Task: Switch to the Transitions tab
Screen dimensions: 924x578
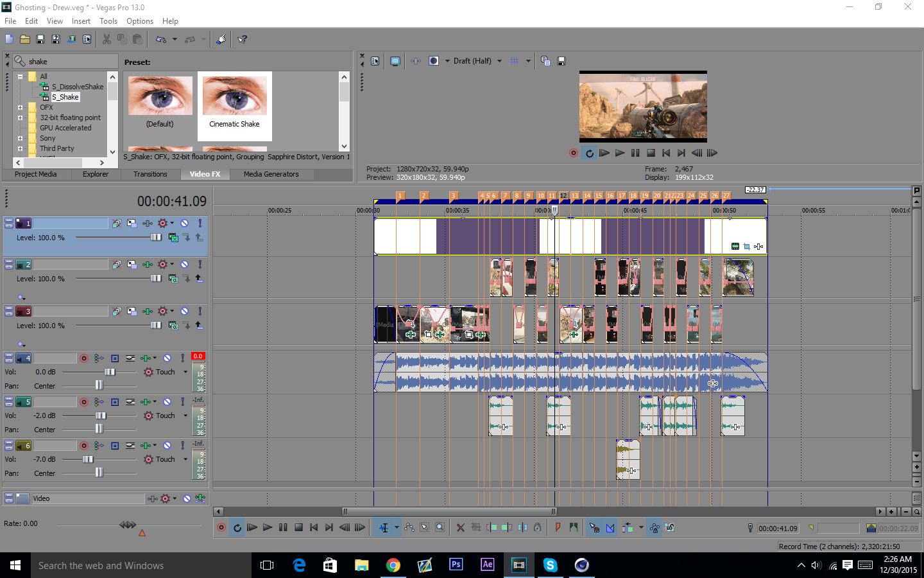Action: [x=150, y=174]
